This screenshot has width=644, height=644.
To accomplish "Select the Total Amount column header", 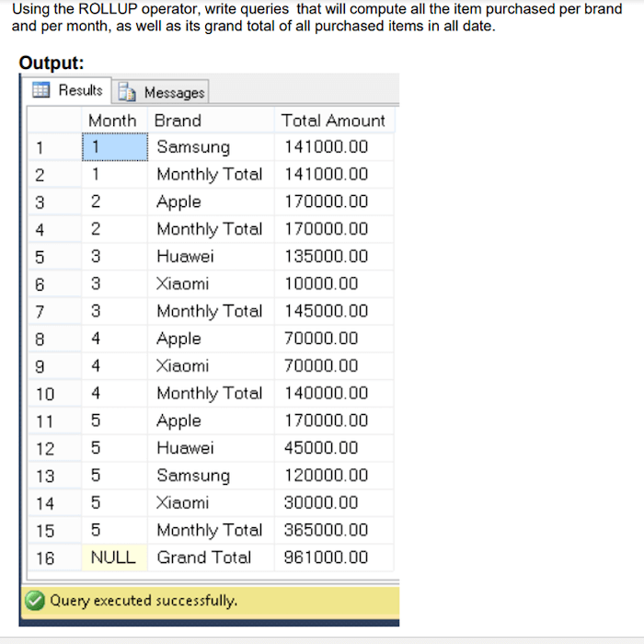I will tap(334, 121).
